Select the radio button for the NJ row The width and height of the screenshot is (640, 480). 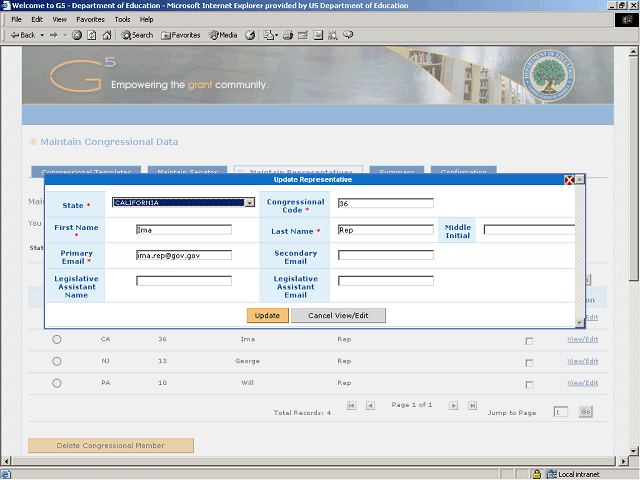tap(57, 361)
